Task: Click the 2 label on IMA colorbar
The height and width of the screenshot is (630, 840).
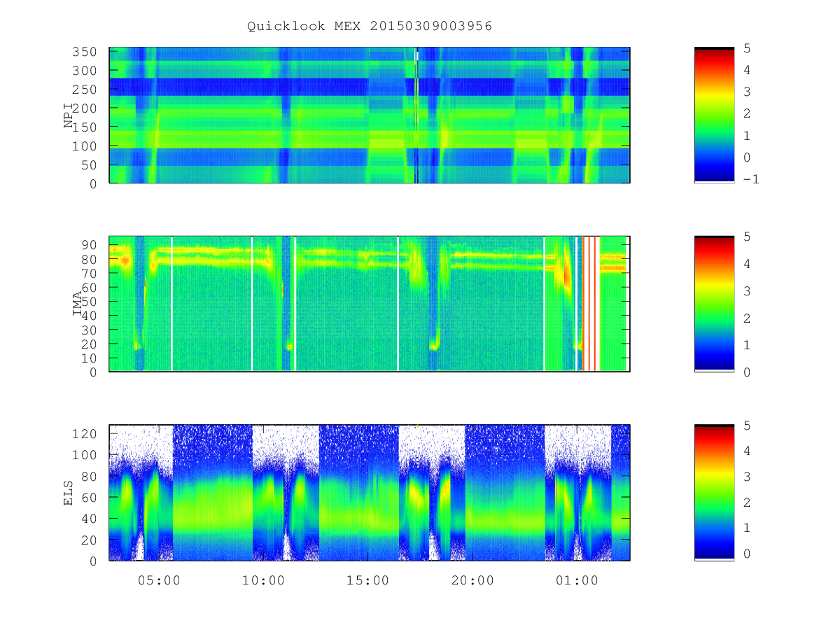Action: 748,318
